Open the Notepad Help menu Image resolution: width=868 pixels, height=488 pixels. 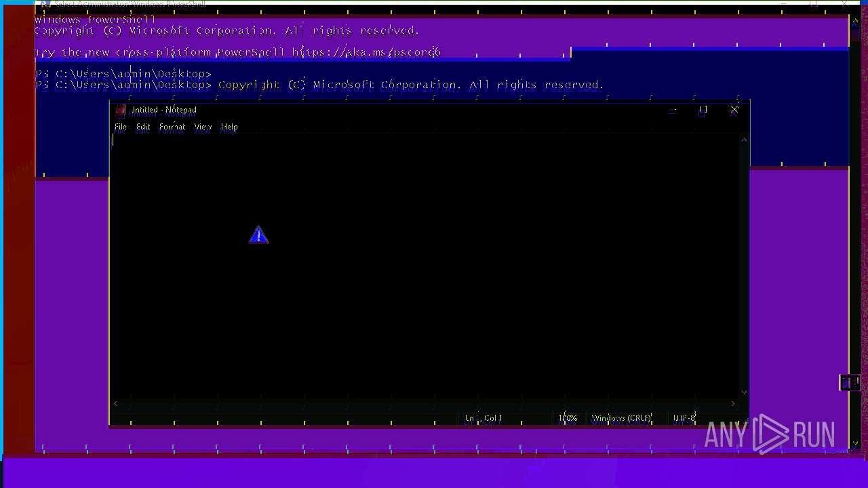coord(229,127)
